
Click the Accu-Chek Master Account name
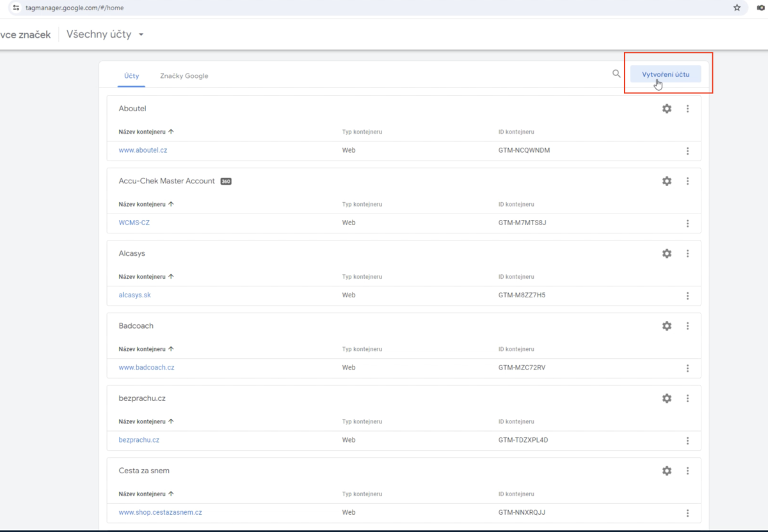tap(167, 181)
